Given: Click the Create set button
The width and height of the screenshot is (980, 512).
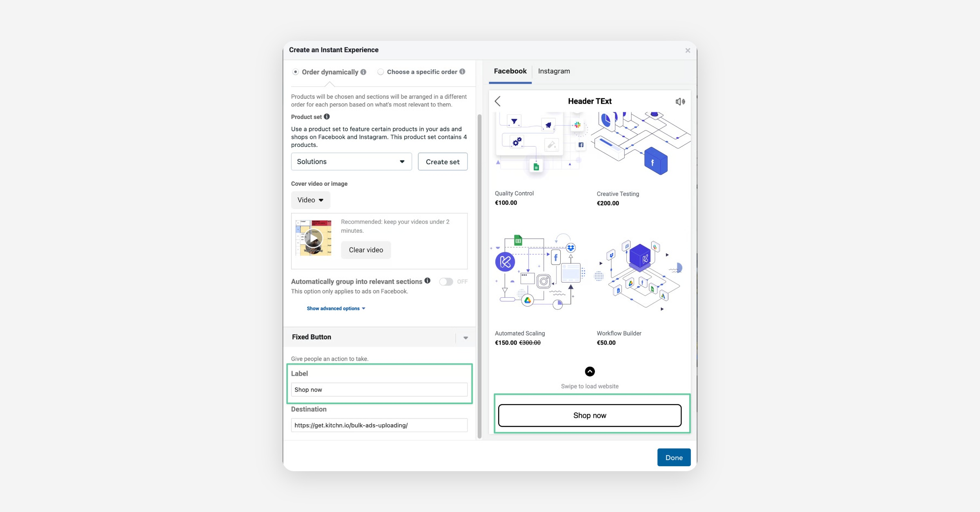Looking at the screenshot, I should (x=443, y=162).
